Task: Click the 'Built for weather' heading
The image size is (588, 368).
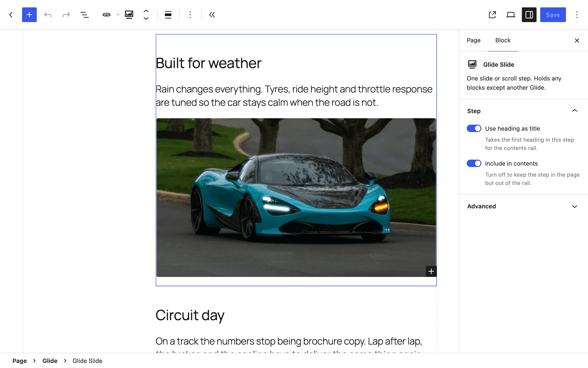Action: 209,63
